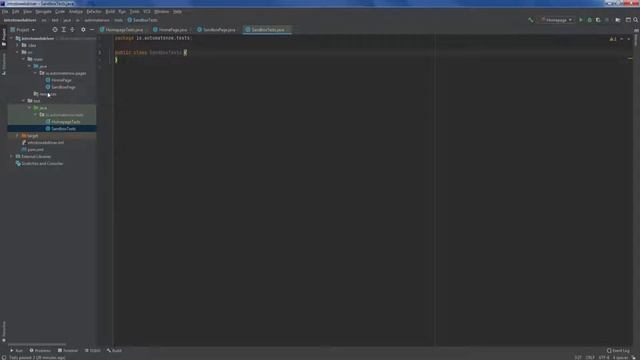Select the SandboxTests.java editor tab
640x360 pixels.
267,30
